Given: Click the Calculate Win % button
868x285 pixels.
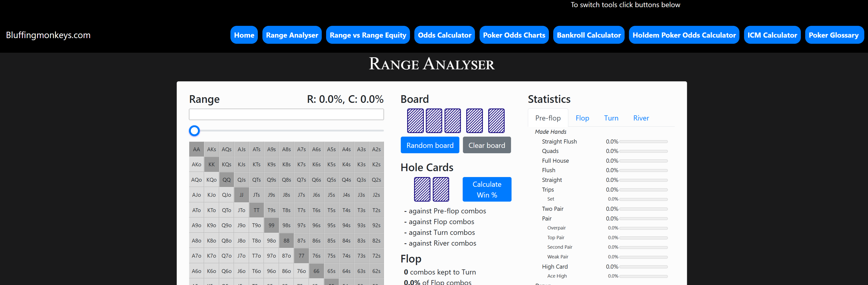Looking at the screenshot, I should pos(487,189).
